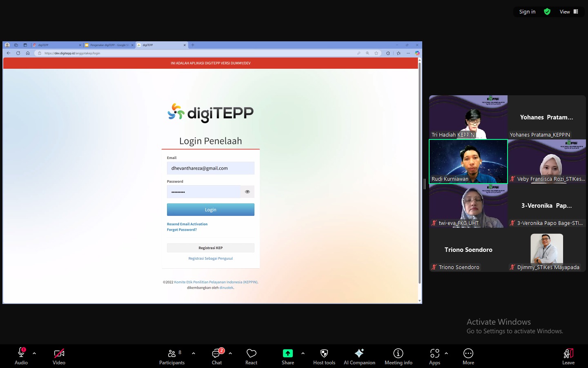This screenshot has height=368, width=588.
Task: Open the dinustek developer link
Action: 226,288
